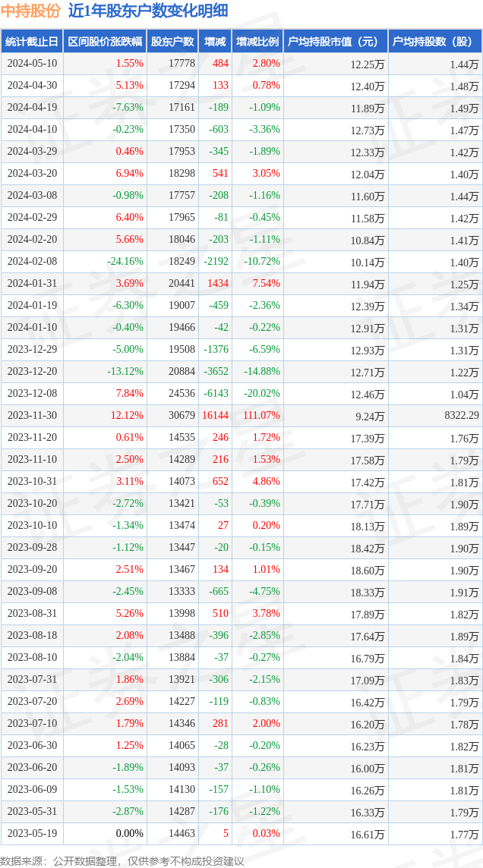Click the 户均持股数（股） header

coord(435,42)
